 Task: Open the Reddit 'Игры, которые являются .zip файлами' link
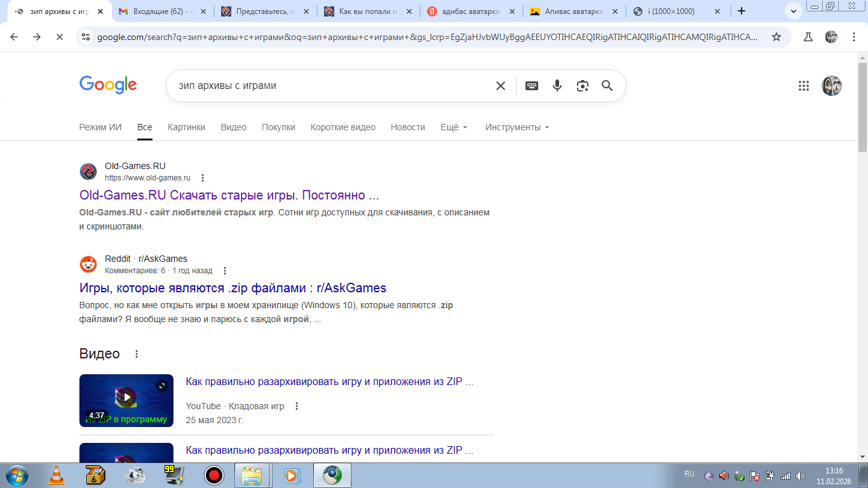233,288
